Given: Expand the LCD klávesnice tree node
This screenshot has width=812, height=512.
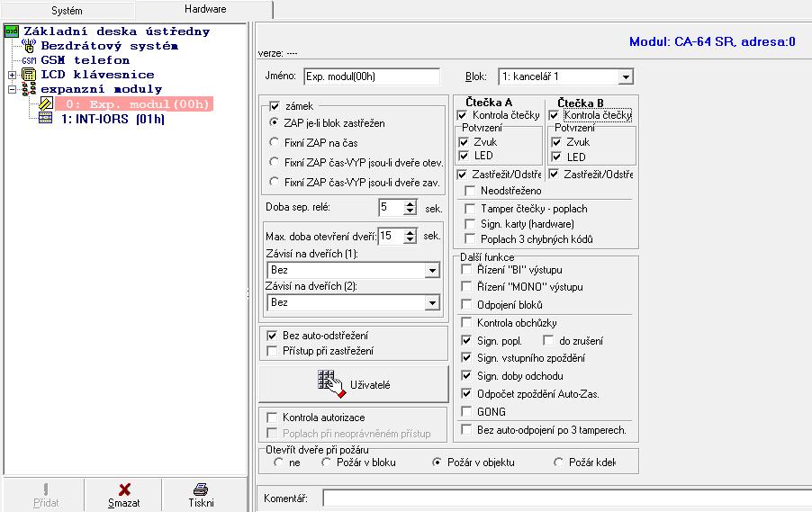Looking at the screenshot, I should [x=12, y=75].
